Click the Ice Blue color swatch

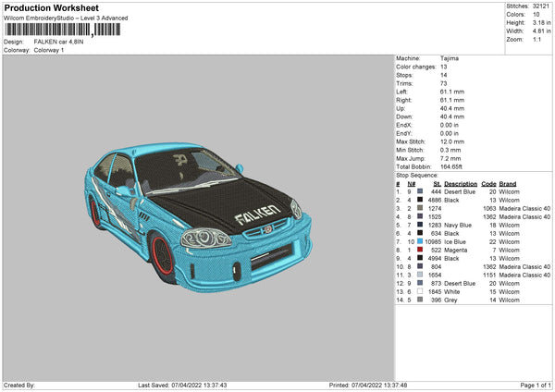(420, 241)
